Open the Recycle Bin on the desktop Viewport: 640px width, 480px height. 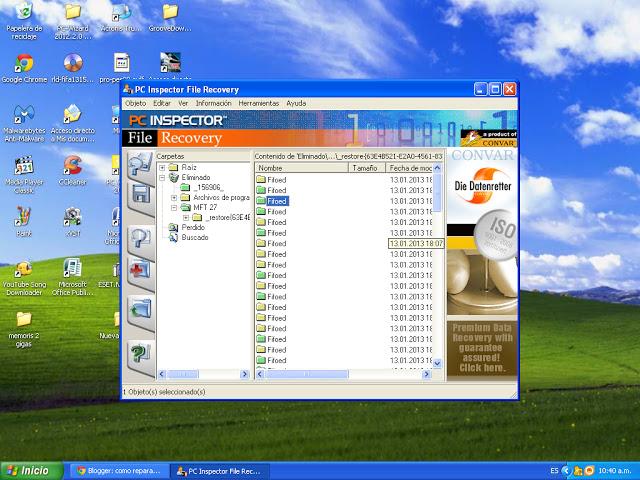coord(24,17)
